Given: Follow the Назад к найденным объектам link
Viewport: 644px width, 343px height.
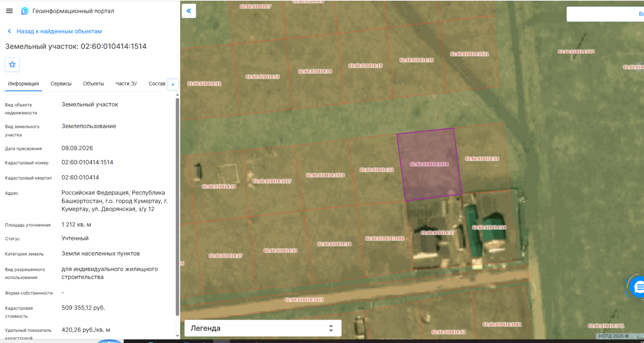Looking at the screenshot, I should pyautogui.click(x=59, y=31).
